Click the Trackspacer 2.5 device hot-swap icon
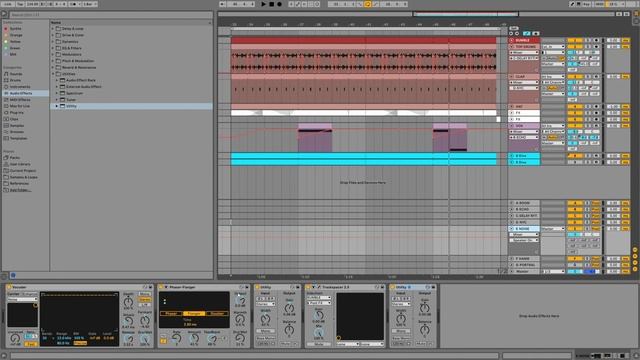The width and height of the screenshot is (640, 360). 377,287
